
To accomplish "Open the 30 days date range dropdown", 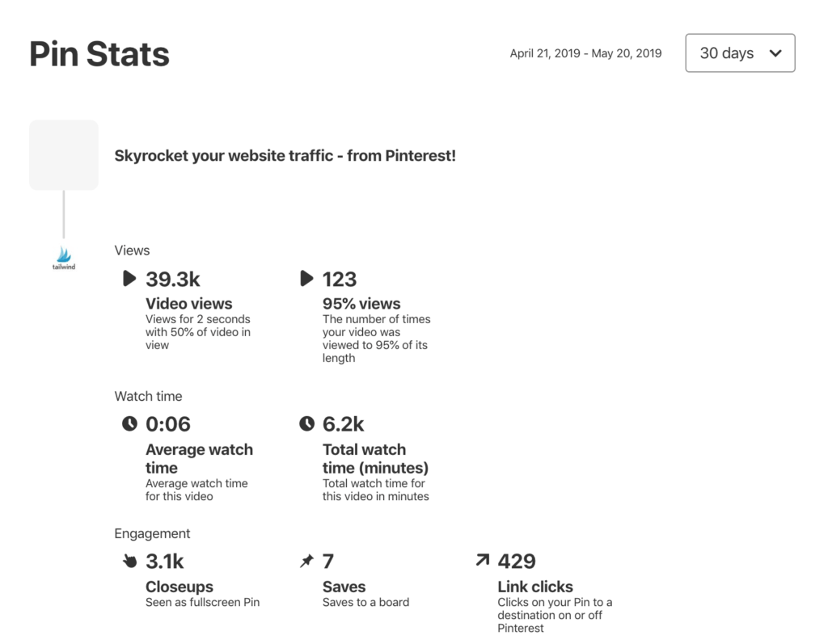I will pos(740,53).
